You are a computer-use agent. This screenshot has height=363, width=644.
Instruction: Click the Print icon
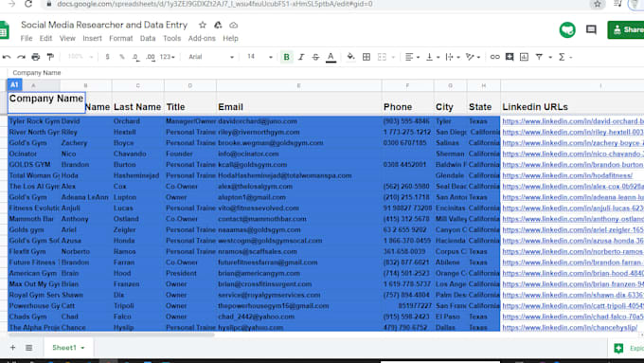[x=36, y=57]
